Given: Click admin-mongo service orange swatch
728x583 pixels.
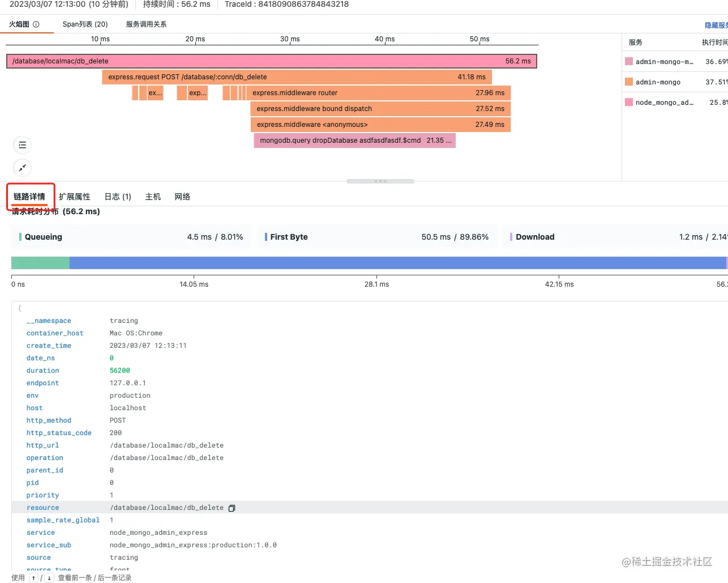Looking at the screenshot, I should tap(629, 82).
